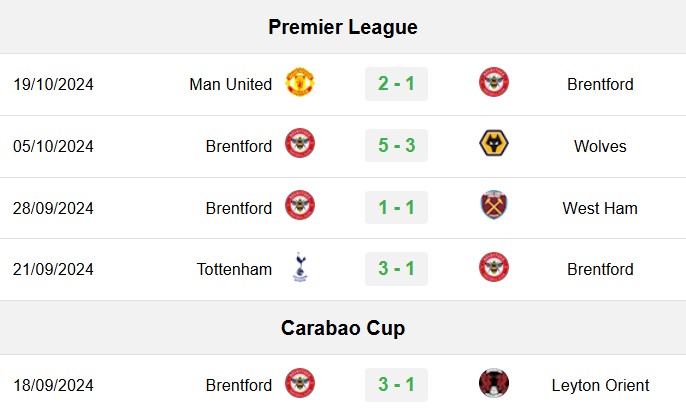This screenshot has width=686, height=413.
Task: Open the 2 - 1 score box
Action: point(396,84)
